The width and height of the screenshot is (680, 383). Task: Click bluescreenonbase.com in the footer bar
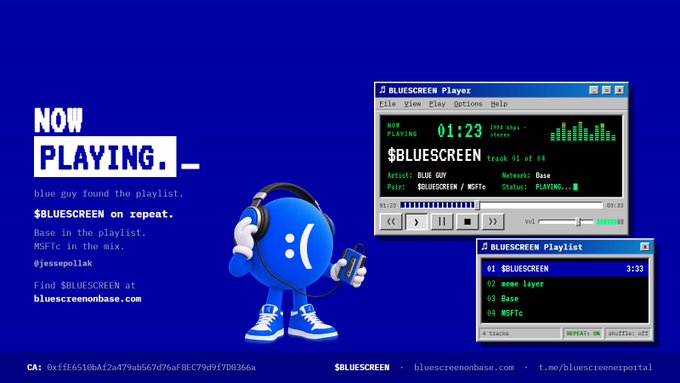click(464, 367)
